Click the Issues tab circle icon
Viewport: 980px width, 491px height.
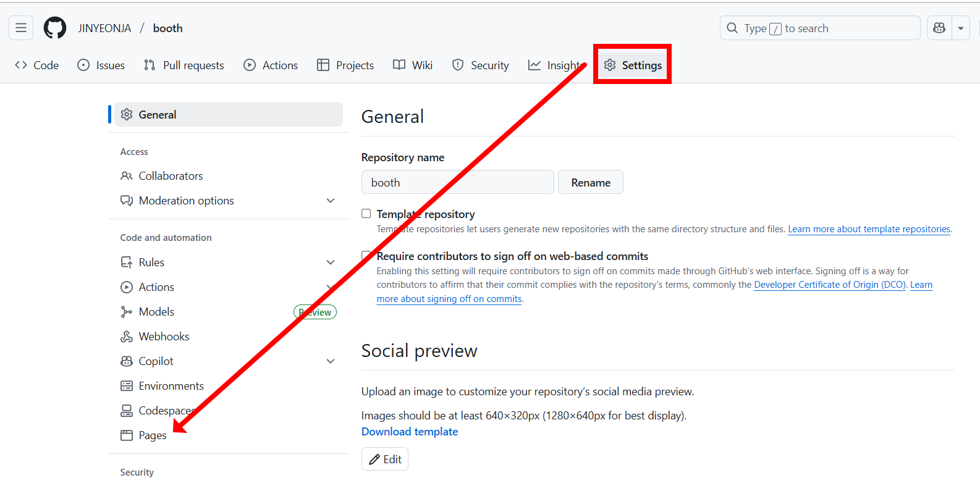pos(83,65)
